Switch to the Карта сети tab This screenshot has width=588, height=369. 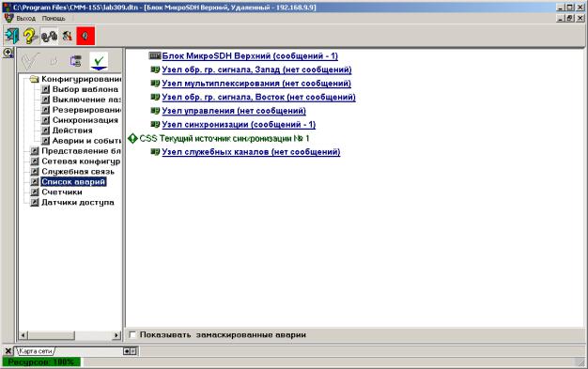[x=35, y=351]
